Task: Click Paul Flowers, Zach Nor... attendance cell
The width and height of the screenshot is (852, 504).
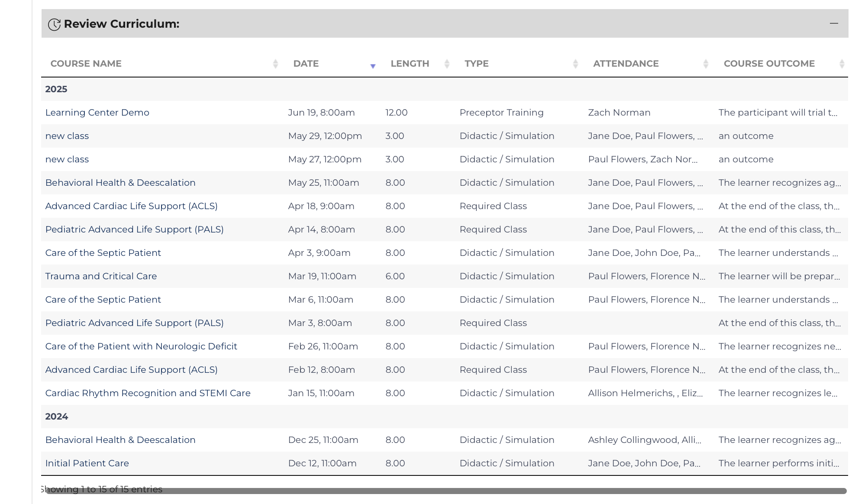Action: (643, 159)
